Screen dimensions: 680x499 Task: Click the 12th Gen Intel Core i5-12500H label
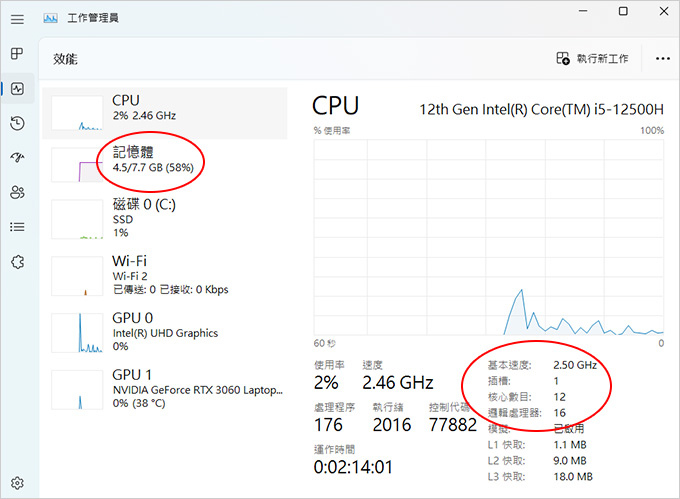[x=541, y=109]
